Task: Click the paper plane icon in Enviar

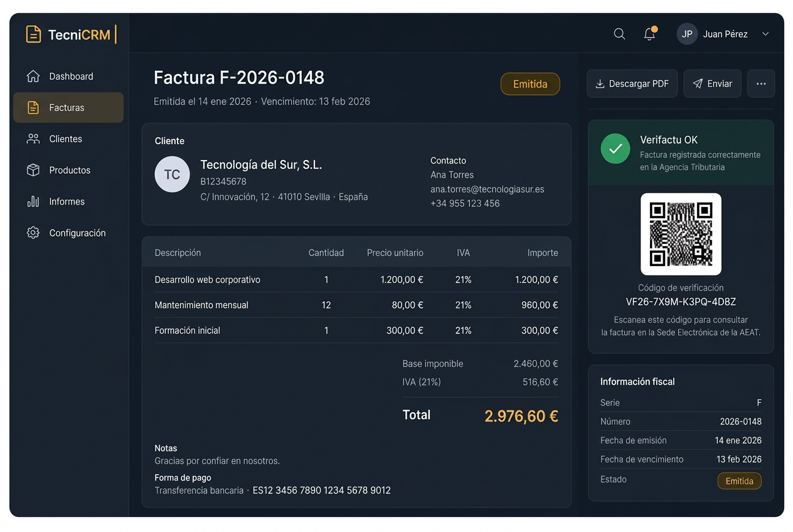Action: 698,84
